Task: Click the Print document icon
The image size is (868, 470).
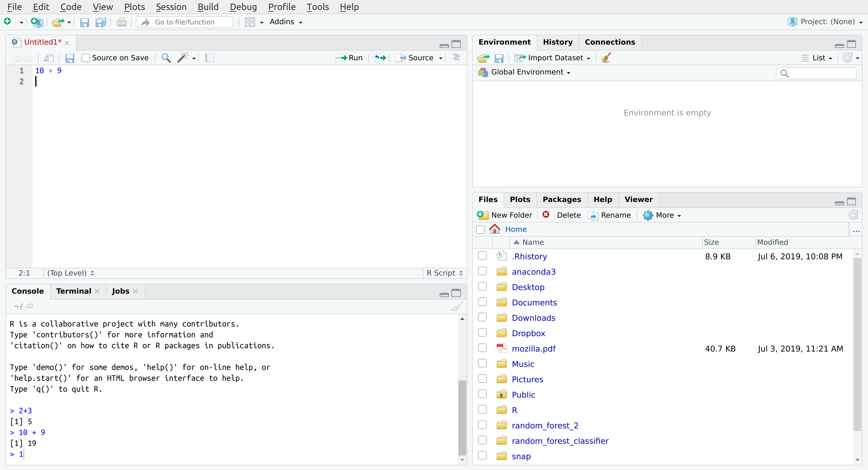Action: 122,22
